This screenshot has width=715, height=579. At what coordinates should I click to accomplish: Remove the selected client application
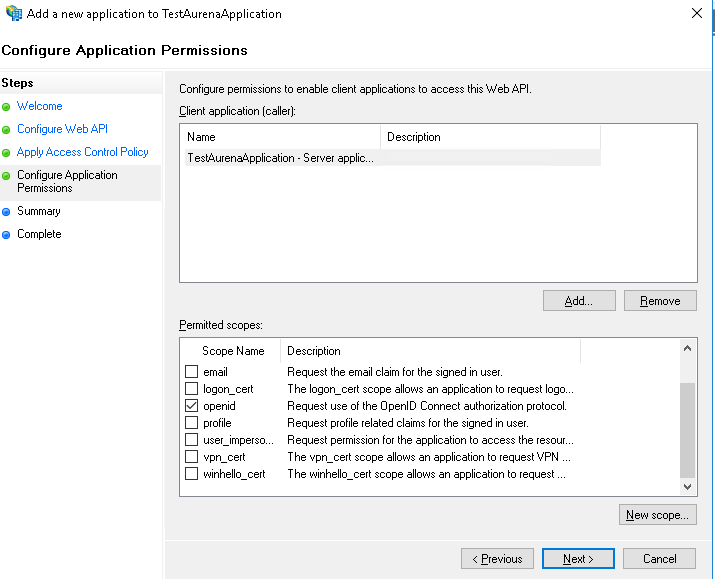tap(660, 301)
